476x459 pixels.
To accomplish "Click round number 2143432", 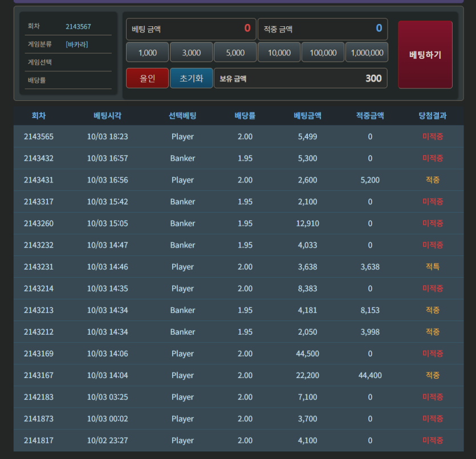I will (x=39, y=158).
